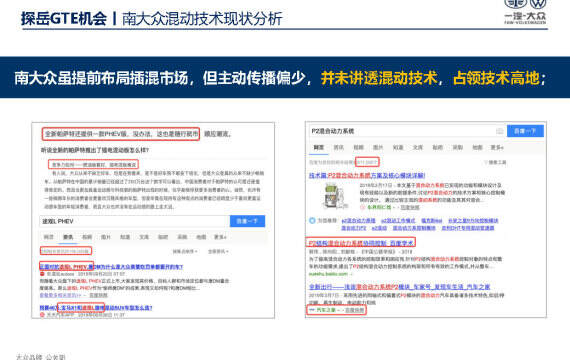Viewport: 570px width, 360px height.
Task: Open 百度快照 under the last P2 result
Action: tap(354, 310)
